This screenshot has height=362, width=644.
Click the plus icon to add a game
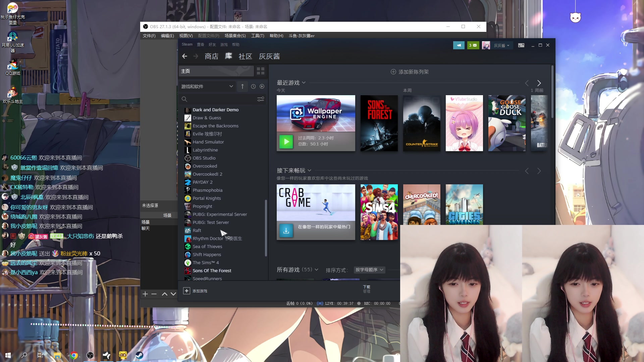[x=187, y=291]
